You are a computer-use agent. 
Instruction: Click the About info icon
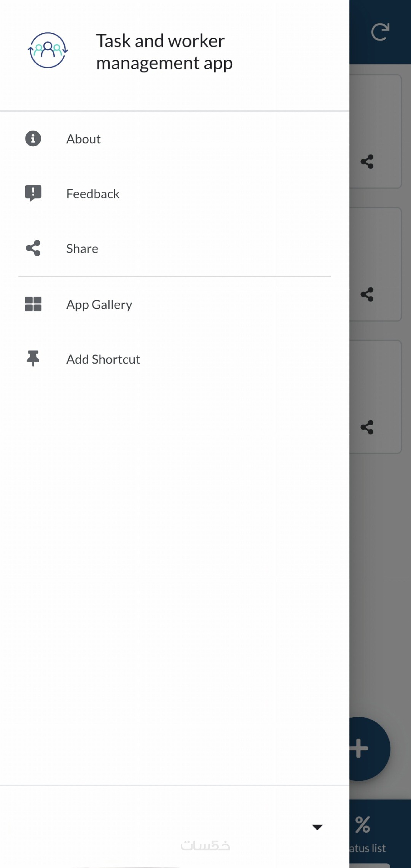point(33,139)
